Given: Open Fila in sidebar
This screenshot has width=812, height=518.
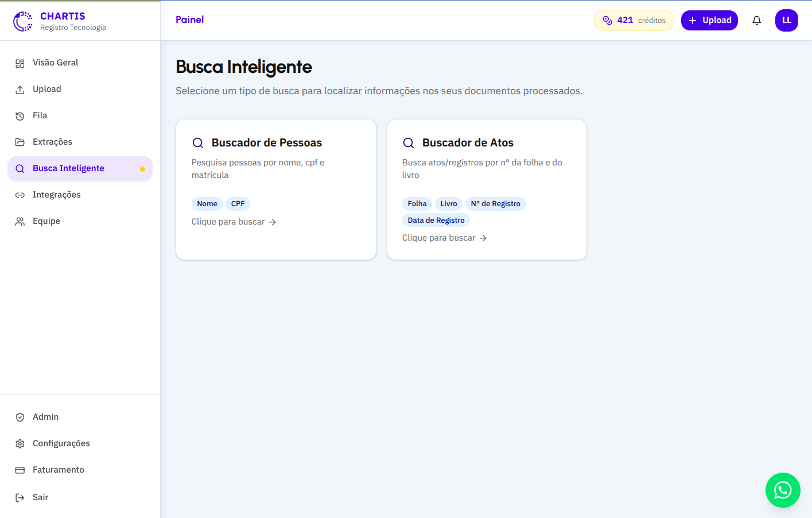Looking at the screenshot, I should tap(80, 115).
